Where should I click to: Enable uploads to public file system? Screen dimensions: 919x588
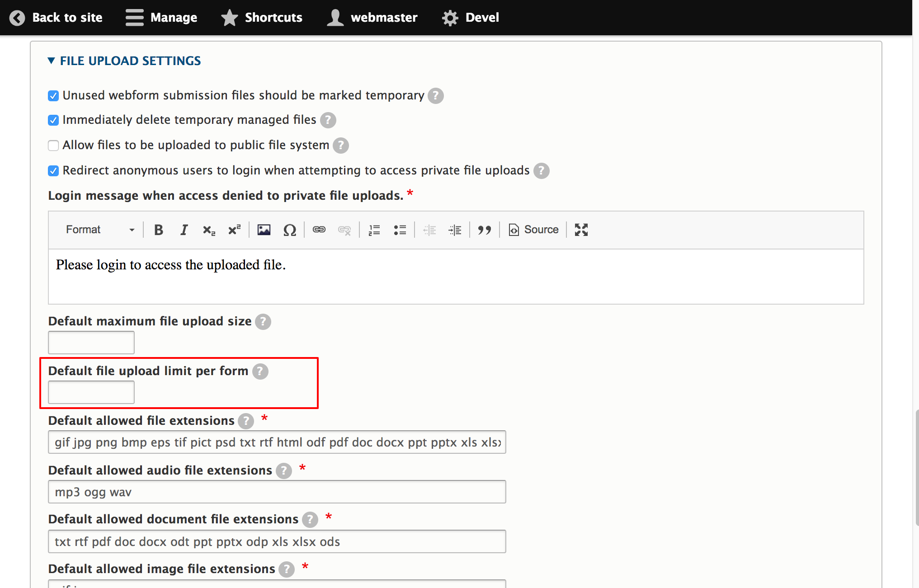click(53, 145)
